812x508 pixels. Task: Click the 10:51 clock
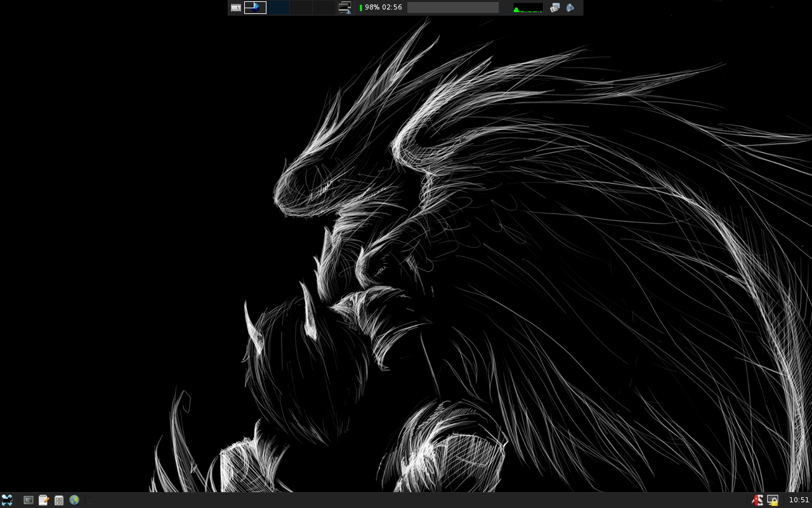[799, 500]
